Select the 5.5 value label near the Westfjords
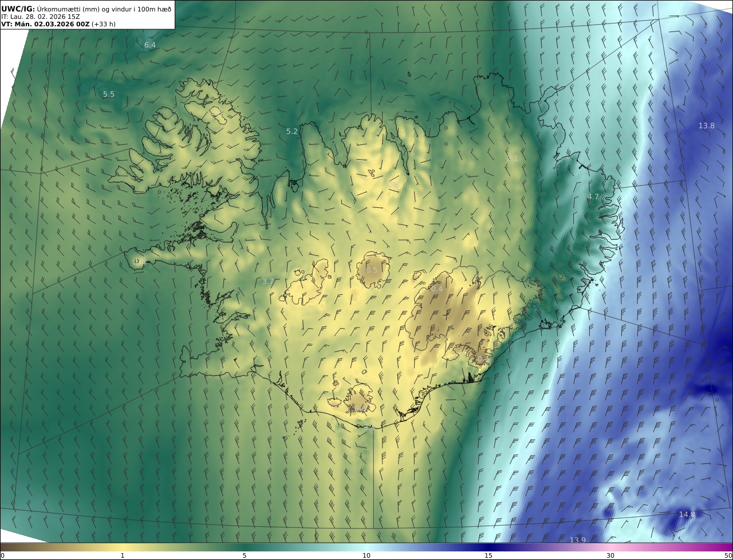Image resolution: width=733 pixels, height=560 pixels. click(x=109, y=94)
